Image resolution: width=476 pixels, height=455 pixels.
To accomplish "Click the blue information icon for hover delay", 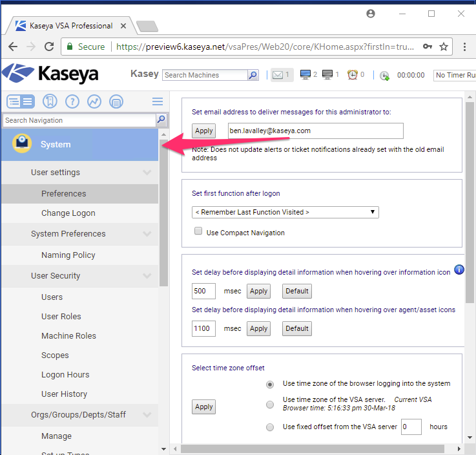I will (459, 270).
